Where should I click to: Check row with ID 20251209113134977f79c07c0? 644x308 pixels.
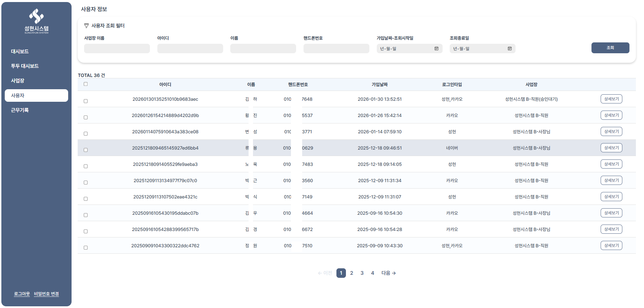point(86,182)
